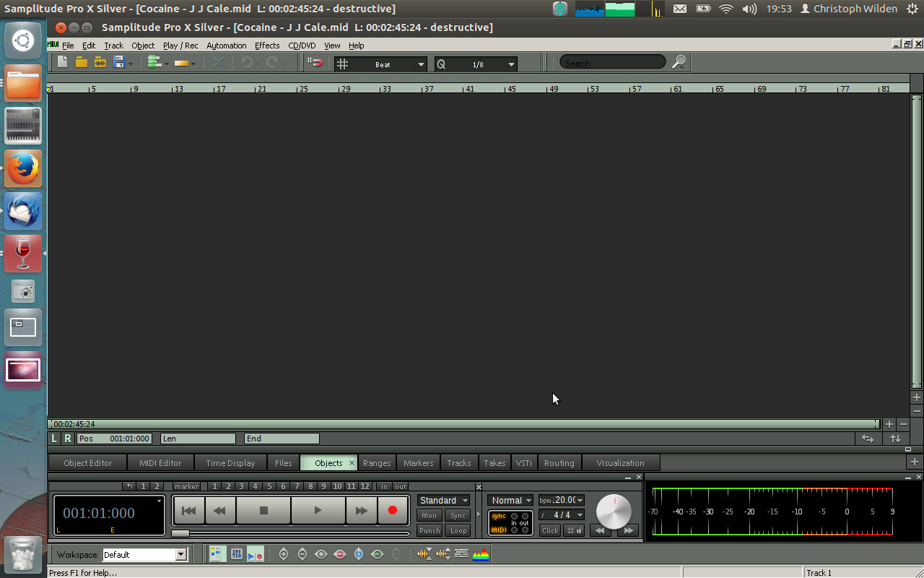Open the CD/DVD menu
The height and width of the screenshot is (578, 924).
pos(302,46)
